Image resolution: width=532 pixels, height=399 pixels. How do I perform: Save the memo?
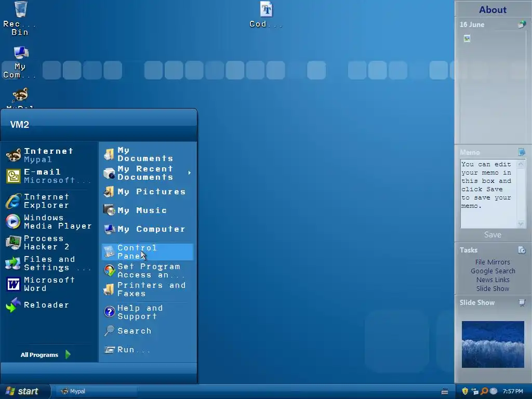point(493,235)
